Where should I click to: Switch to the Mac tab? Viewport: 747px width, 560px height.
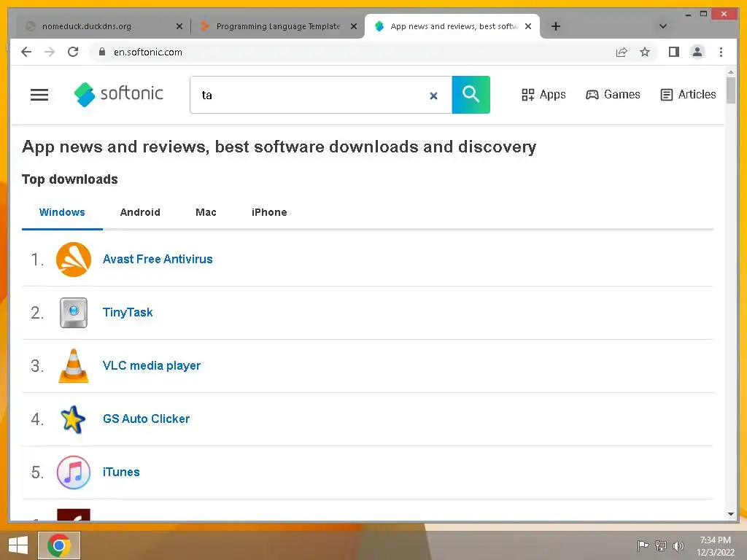(206, 212)
